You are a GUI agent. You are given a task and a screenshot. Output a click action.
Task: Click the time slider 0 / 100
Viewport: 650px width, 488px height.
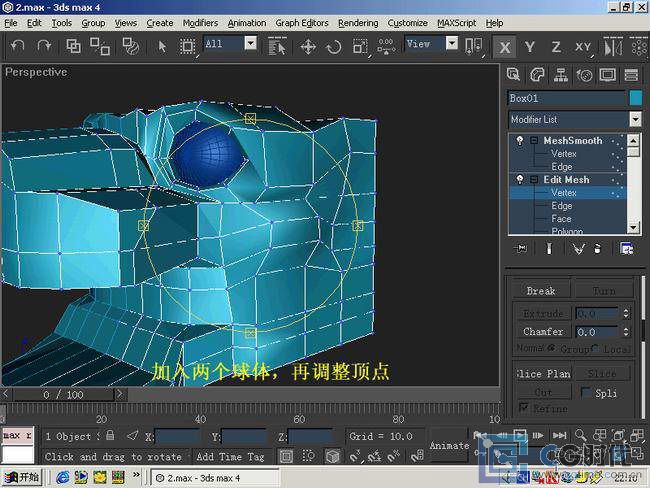coord(63,394)
